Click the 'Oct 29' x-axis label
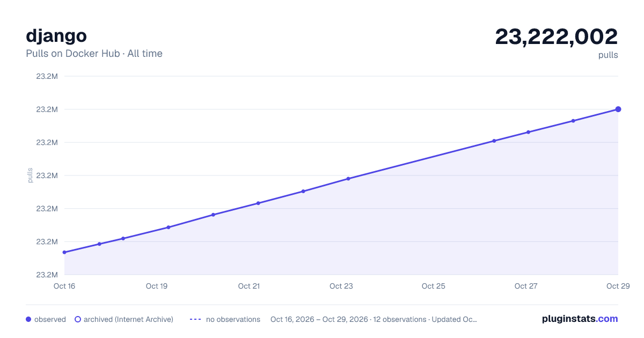This screenshot has height=338, width=644. (x=617, y=286)
